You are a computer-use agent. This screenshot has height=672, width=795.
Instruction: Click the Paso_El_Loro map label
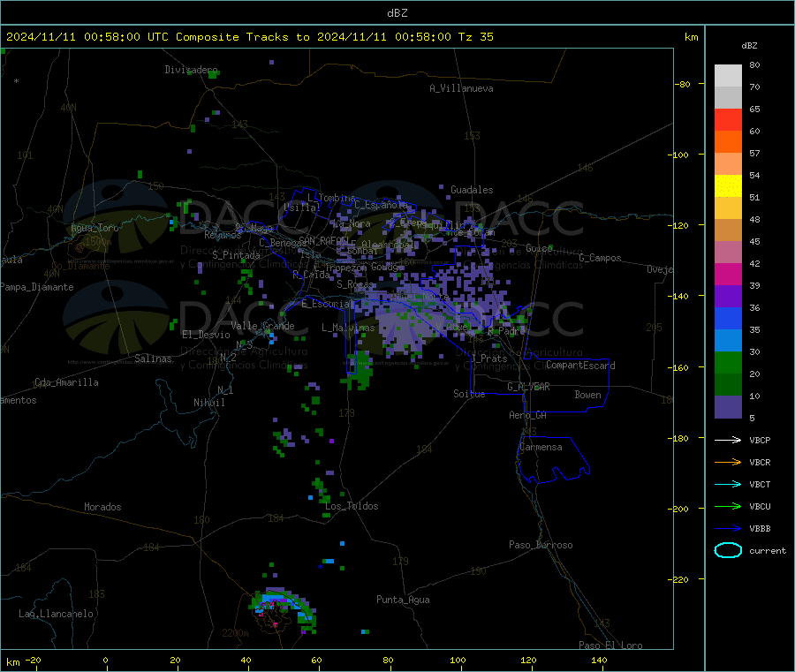pyautogui.click(x=610, y=646)
